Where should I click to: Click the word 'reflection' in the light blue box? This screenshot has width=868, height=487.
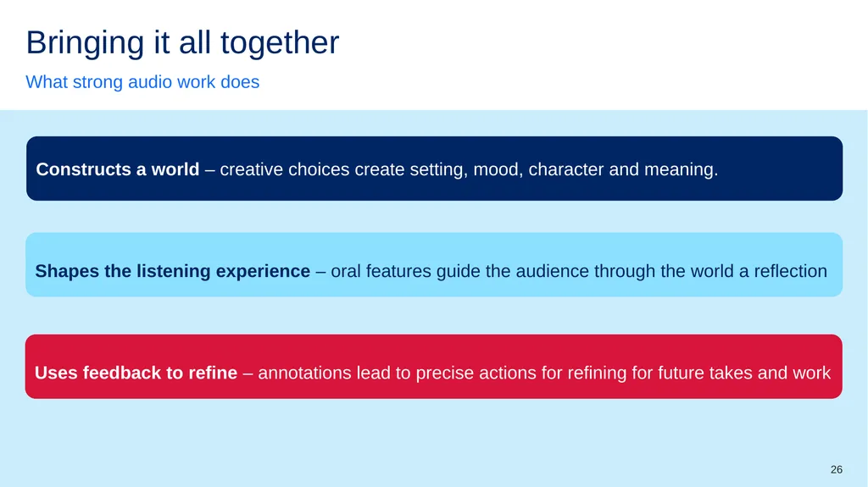(791, 271)
